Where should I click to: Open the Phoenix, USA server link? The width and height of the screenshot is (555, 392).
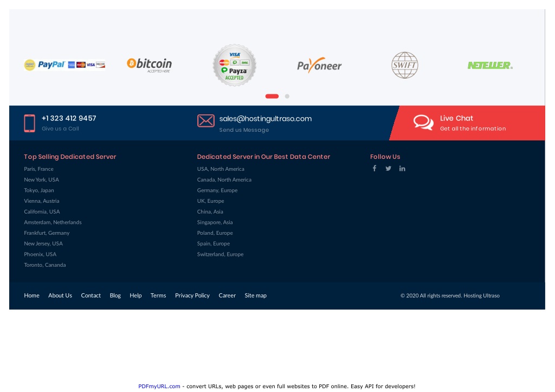click(40, 254)
